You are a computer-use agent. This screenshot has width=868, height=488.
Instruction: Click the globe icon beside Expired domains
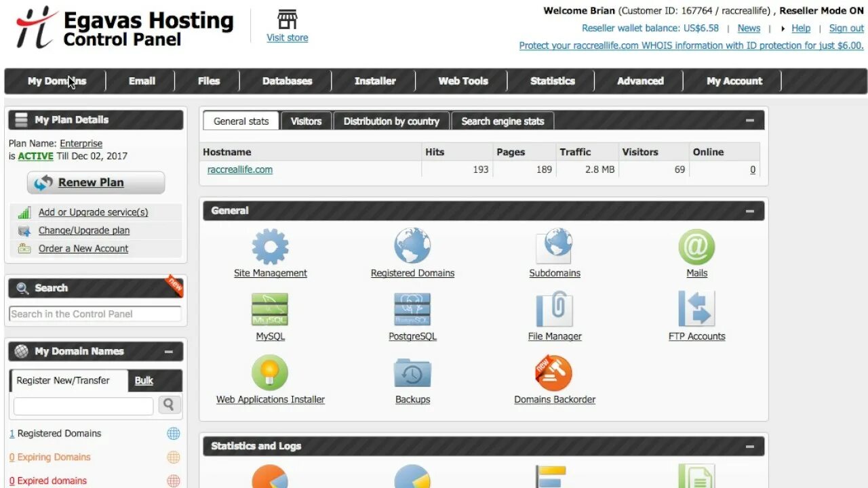[174, 481]
